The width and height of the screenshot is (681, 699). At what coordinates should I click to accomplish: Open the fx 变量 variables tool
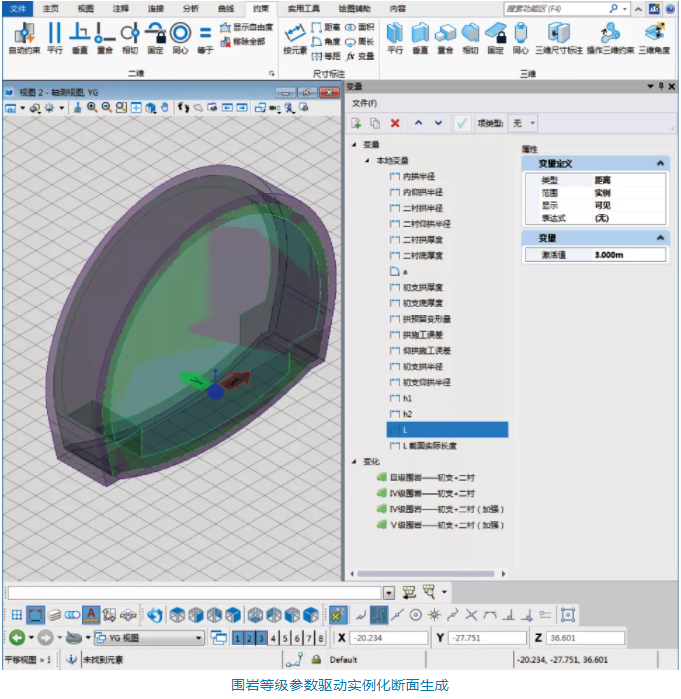click(x=360, y=56)
